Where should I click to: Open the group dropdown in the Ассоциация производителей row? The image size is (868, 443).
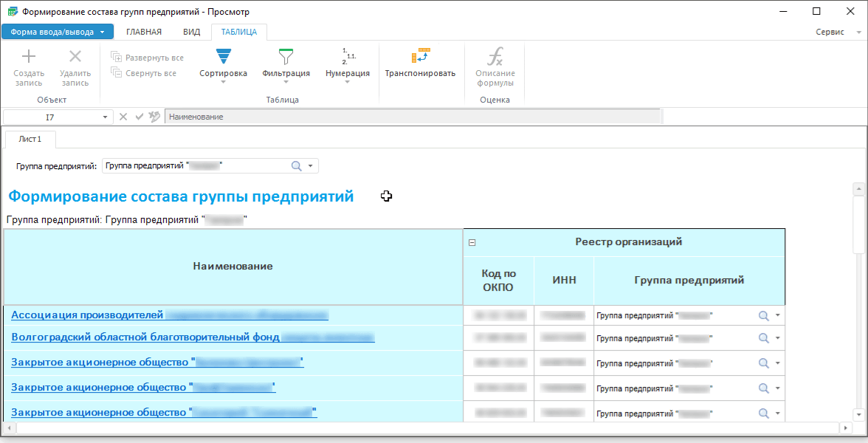point(778,316)
